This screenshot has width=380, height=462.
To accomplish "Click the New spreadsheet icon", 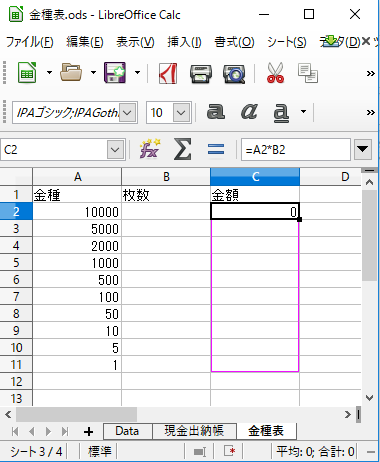I will click(27, 72).
